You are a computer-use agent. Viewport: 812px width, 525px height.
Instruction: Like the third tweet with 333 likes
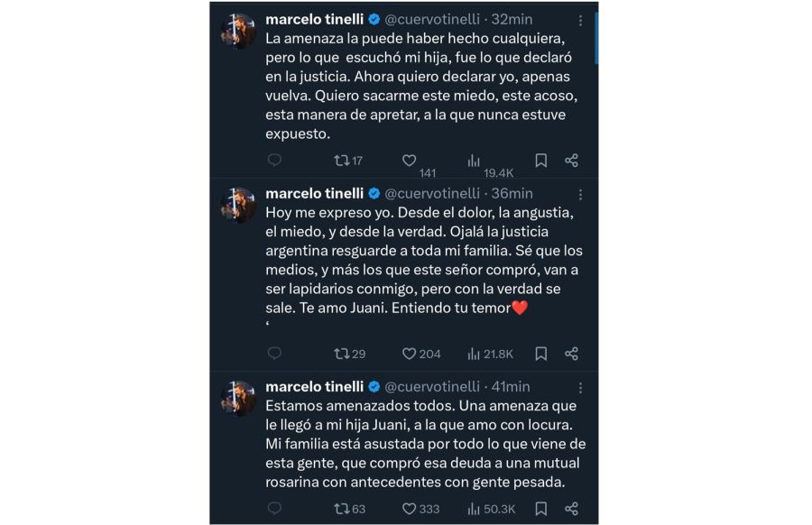409,508
